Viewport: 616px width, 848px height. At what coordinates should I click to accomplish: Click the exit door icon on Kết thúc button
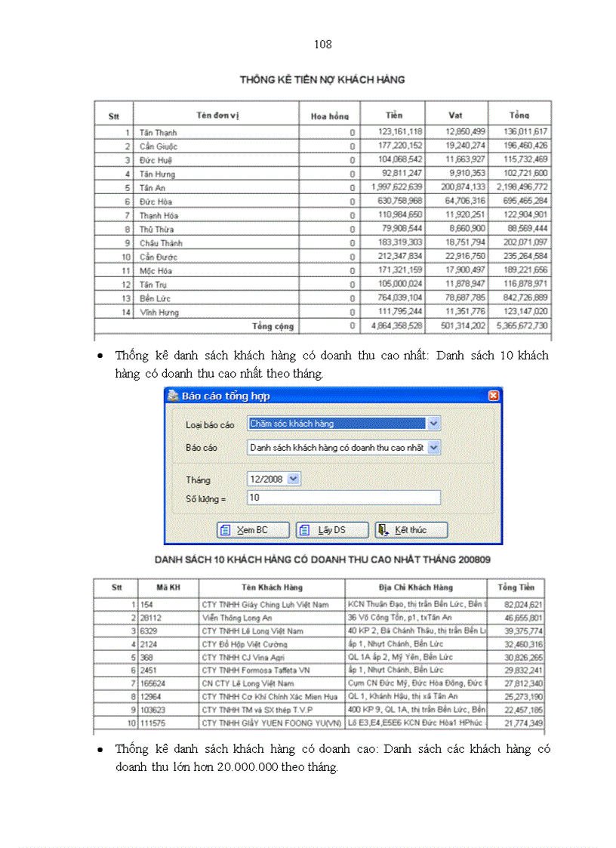[x=383, y=530]
